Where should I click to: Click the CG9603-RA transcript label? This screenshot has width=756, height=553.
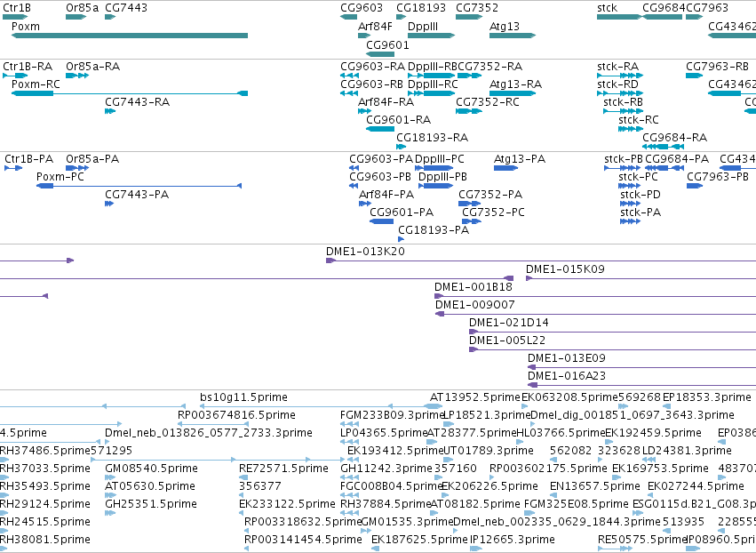point(373,67)
